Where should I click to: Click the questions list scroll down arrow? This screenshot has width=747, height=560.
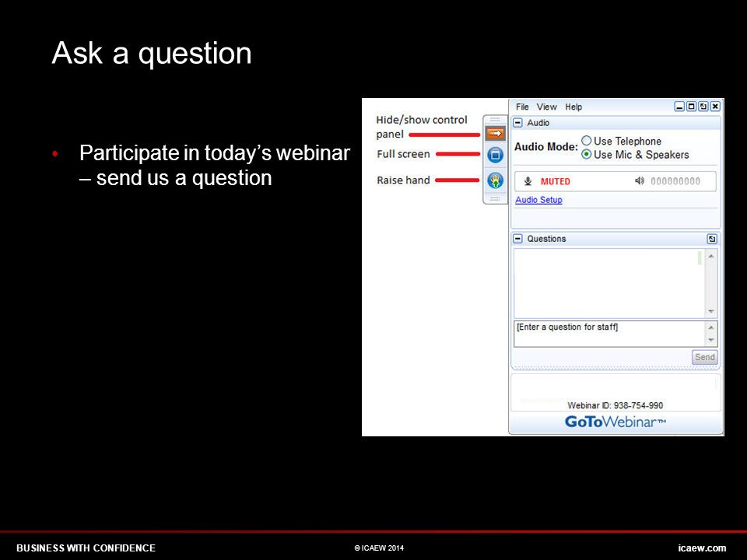click(710, 311)
